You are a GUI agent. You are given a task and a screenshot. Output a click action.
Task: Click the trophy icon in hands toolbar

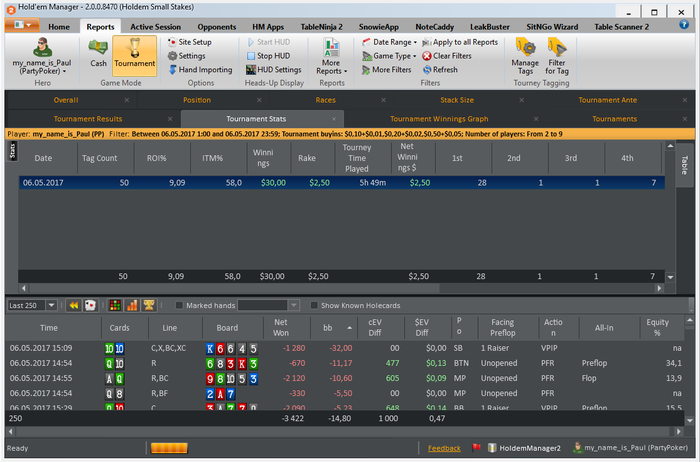(149, 305)
